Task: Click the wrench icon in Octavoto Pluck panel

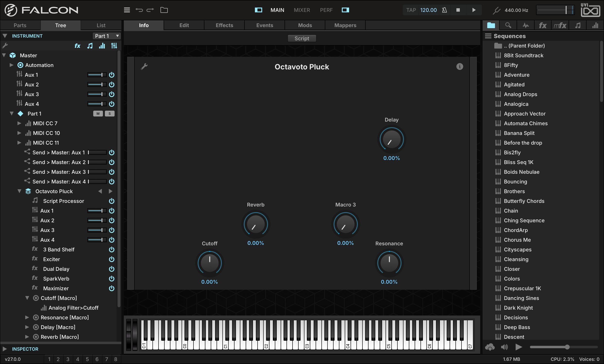Action: [x=144, y=66]
